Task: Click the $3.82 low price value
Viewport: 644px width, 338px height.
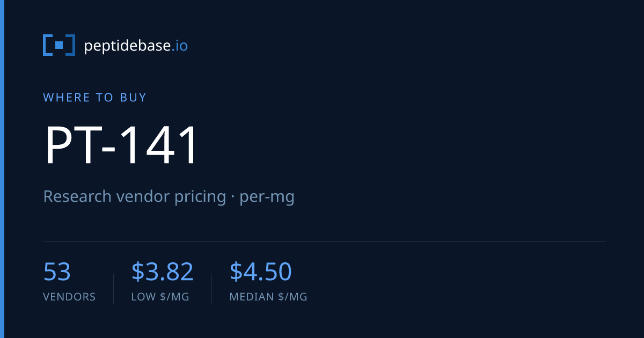Action: [x=163, y=271]
